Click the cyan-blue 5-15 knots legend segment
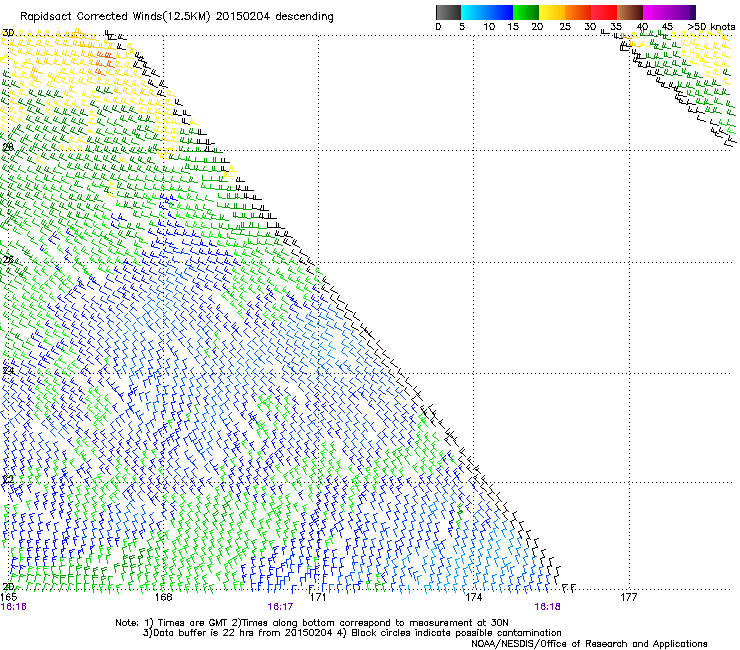Image resolution: width=740 pixels, height=650 pixels. [x=487, y=12]
